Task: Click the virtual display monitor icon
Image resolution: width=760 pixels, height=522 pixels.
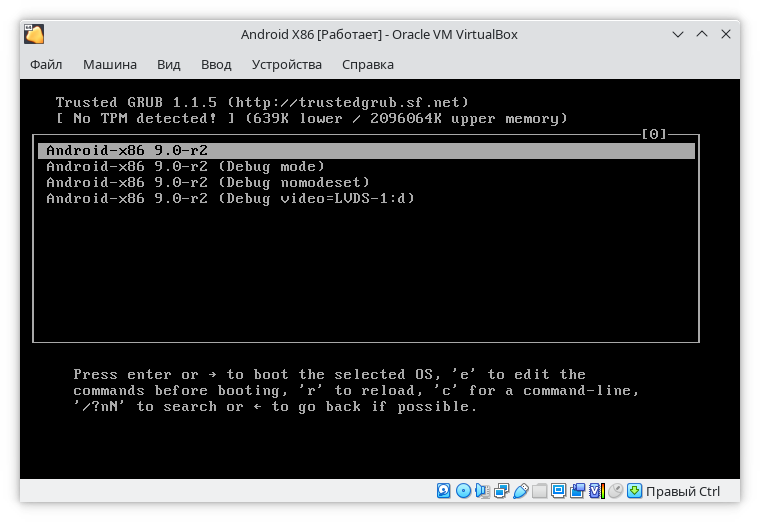Action: point(558,491)
